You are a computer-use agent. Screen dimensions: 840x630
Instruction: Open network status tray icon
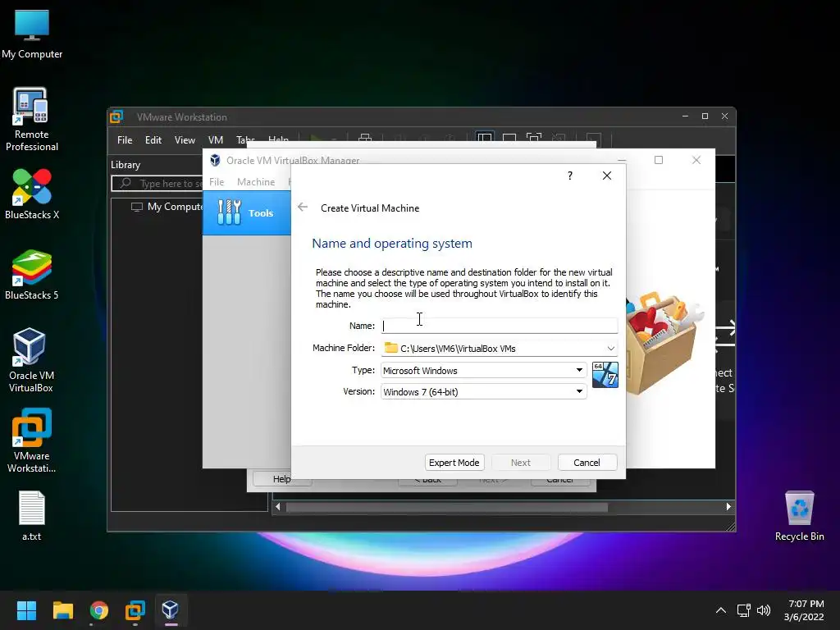tap(743, 610)
